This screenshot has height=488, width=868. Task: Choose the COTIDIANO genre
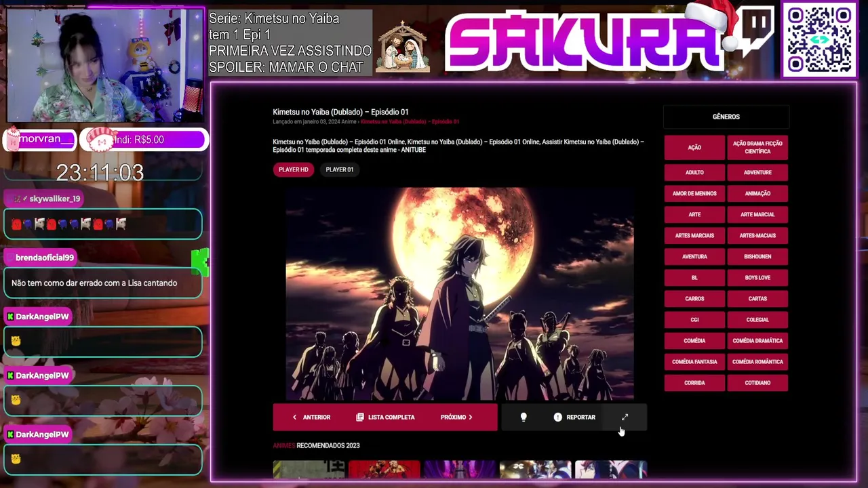(x=757, y=383)
